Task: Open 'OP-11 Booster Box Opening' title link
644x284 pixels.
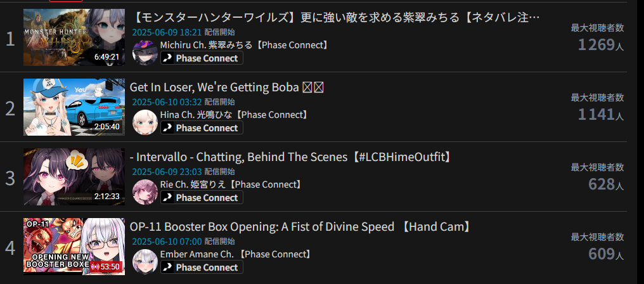Action: click(x=300, y=227)
